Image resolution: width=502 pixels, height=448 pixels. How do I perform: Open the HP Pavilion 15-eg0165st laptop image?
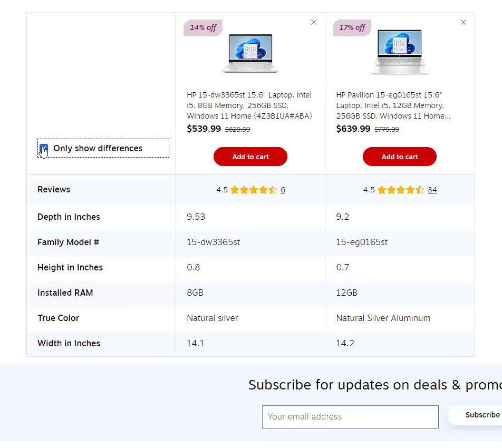400,53
